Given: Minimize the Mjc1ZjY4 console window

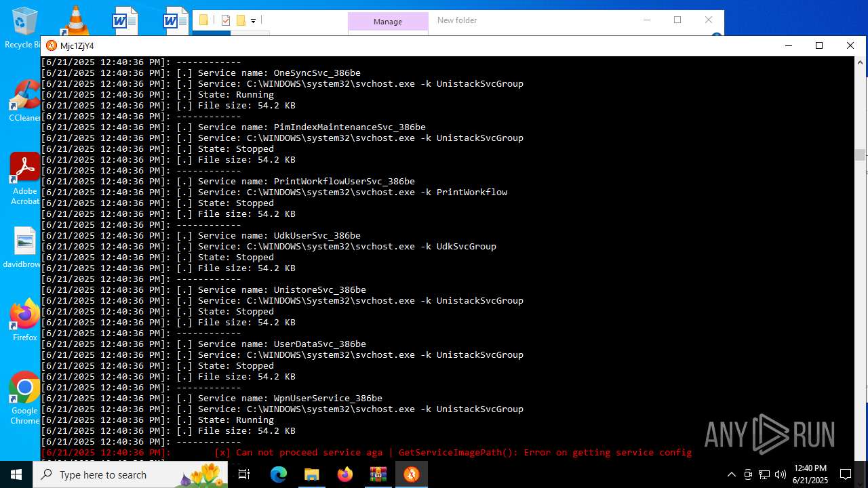Looking at the screenshot, I should pos(789,45).
